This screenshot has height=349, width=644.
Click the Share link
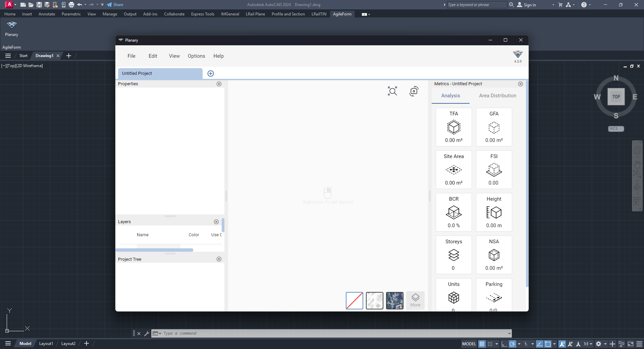click(115, 5)
